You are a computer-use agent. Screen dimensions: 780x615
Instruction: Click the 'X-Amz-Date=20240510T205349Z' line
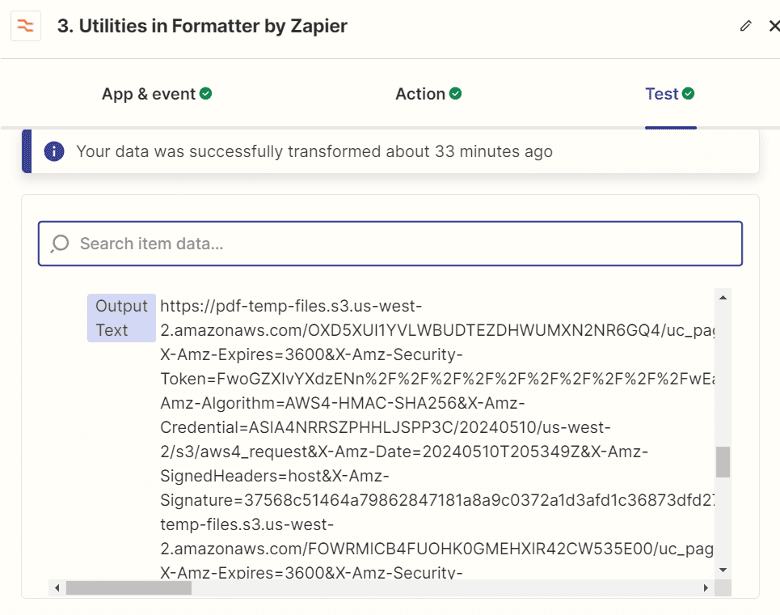(404, 452)
